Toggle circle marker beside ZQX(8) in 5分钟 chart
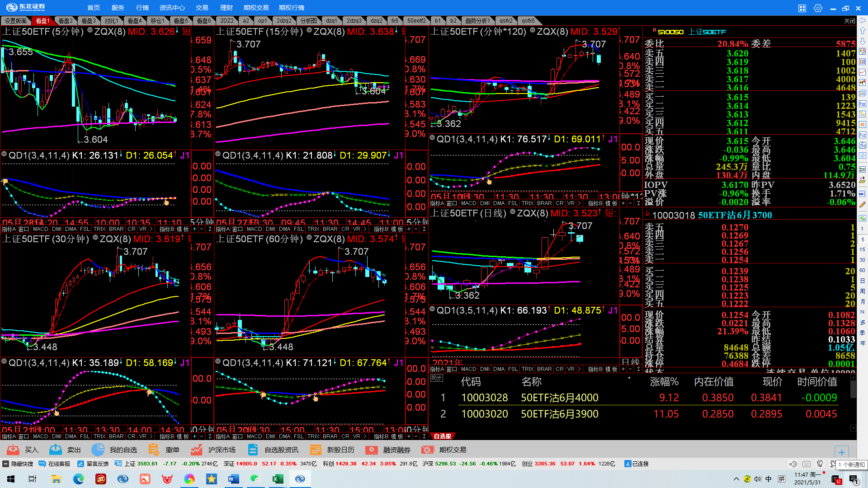The width and height of the screenshot is (868, 488). click(90, 30)
